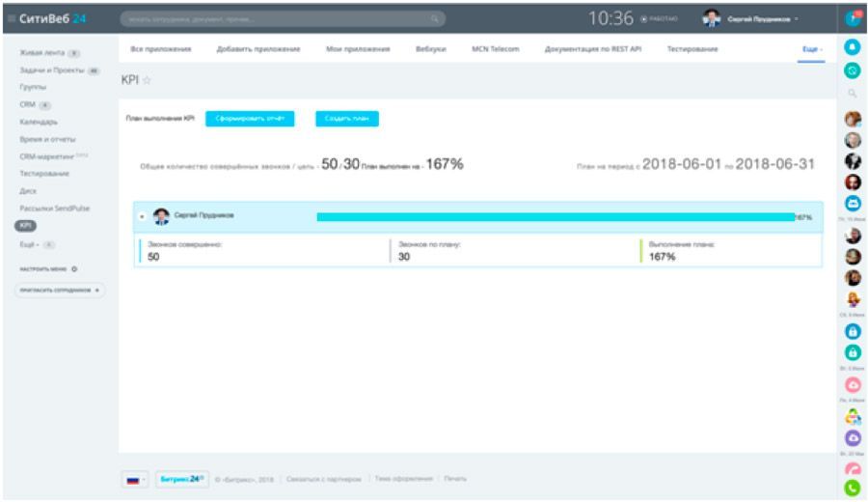Open search magnifier in right sidebar
The height and width of the screenshot is (502, 868).
[852, 94]
